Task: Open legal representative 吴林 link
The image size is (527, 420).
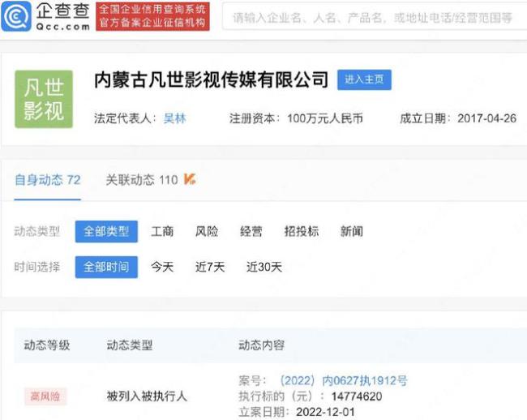Action: (175, 118)
